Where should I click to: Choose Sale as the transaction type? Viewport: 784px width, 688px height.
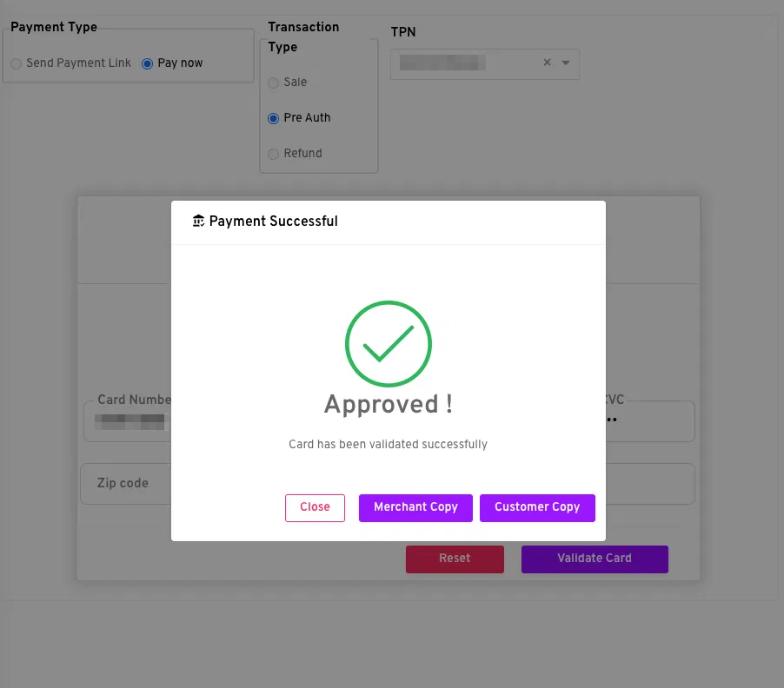274,83
